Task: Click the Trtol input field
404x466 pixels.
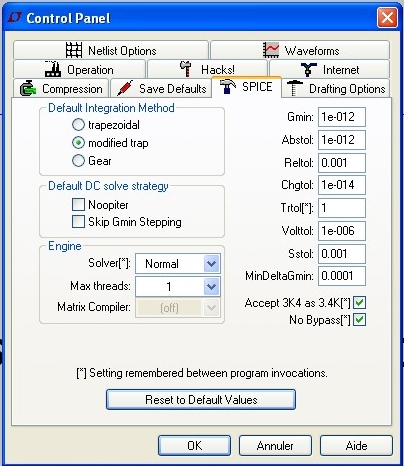Action: click(342, 208)
